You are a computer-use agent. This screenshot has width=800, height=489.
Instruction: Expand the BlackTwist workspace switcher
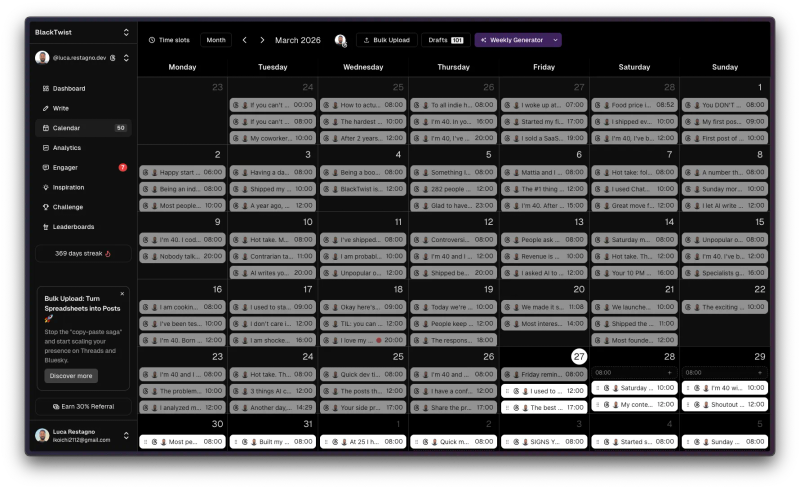coord(126,32)
